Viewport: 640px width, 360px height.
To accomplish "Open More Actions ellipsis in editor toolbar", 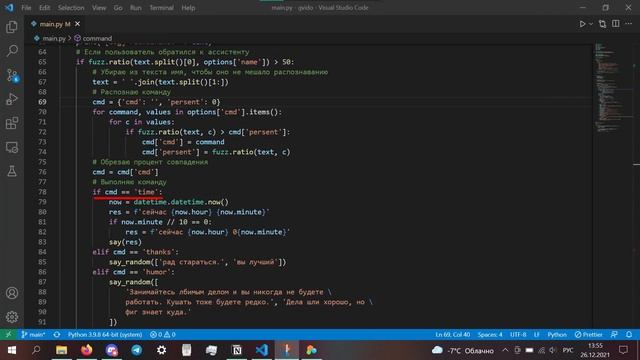I will coord(629,24).
